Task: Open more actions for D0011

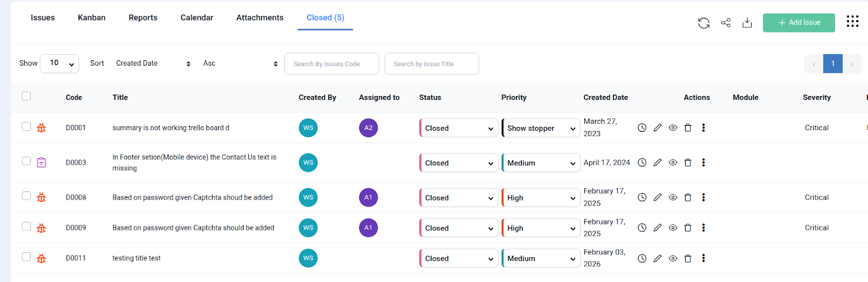Action: point(704,259)
